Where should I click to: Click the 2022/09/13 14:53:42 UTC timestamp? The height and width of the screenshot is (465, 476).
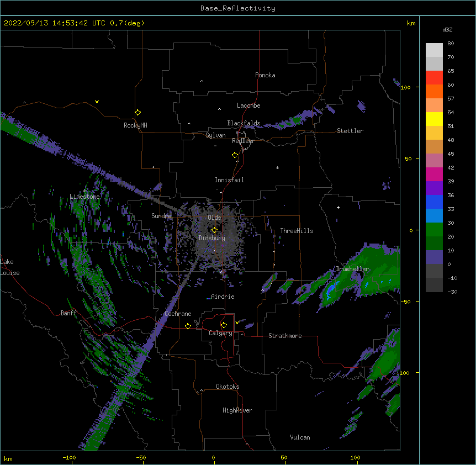coord(74,23)
